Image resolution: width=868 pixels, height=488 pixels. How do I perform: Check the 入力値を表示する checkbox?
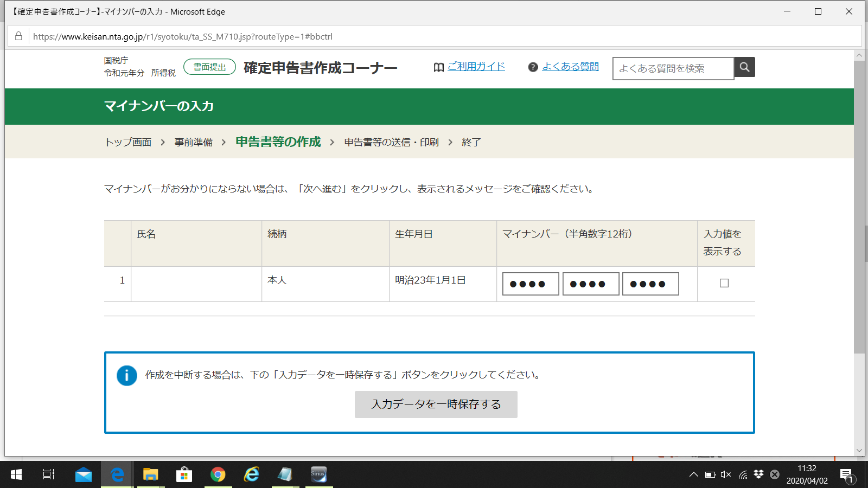pos(725,282)
